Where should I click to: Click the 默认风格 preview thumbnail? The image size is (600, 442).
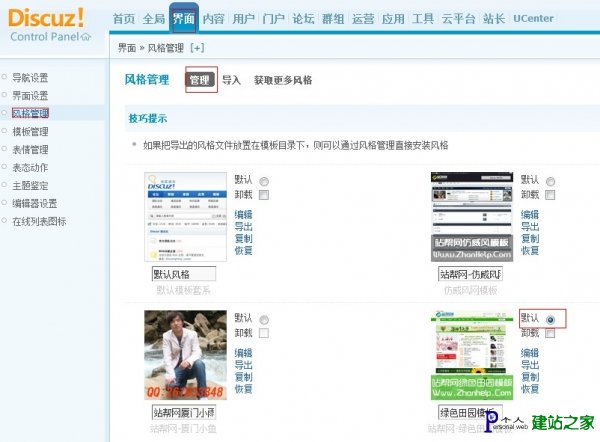coord(185,217)
